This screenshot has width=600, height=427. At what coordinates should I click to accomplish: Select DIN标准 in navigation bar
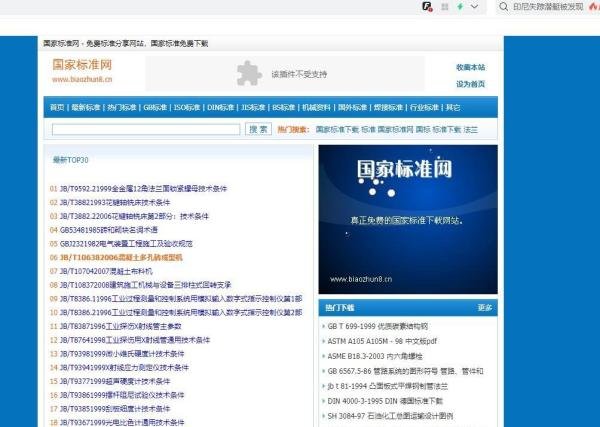point(220,108)
